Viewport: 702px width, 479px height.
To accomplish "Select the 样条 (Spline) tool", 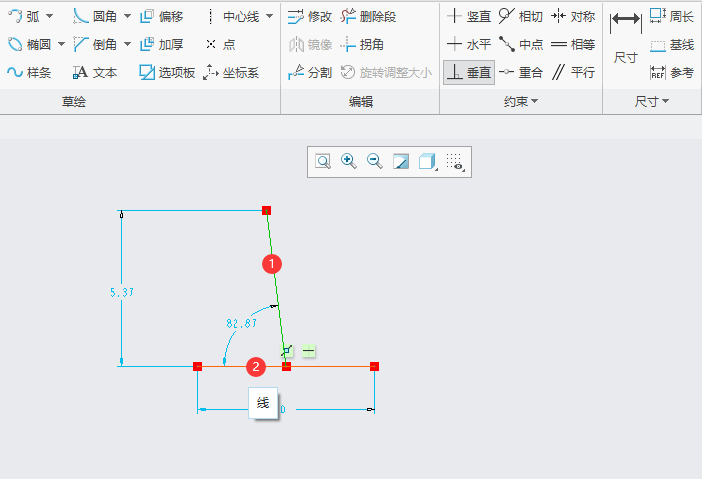I will [30, 73].
